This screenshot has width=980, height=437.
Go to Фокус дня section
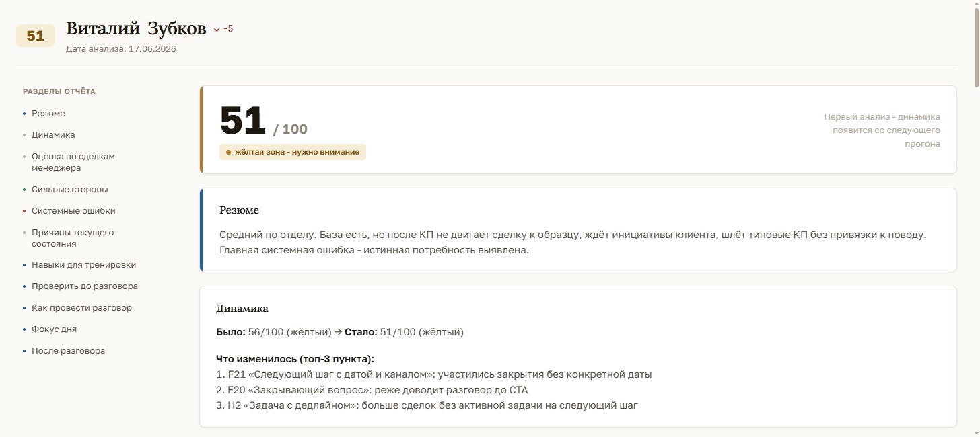[x=54, y=329]
